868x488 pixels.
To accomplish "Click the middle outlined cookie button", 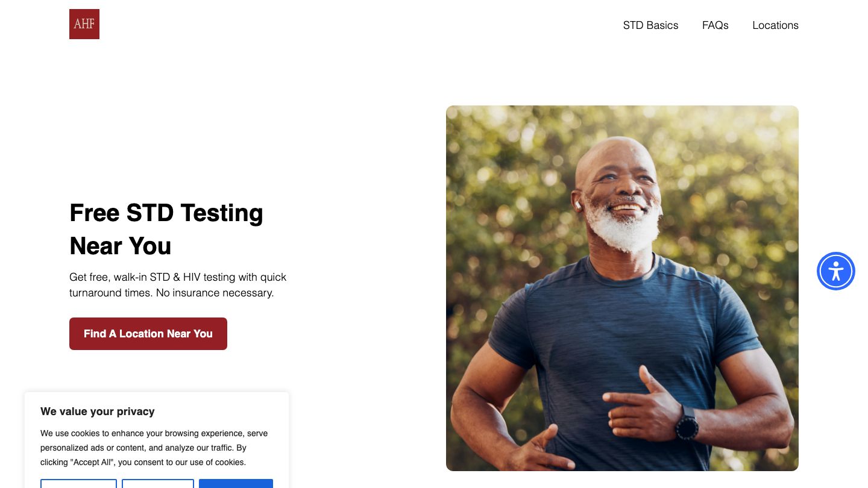I will click(158, 483).
